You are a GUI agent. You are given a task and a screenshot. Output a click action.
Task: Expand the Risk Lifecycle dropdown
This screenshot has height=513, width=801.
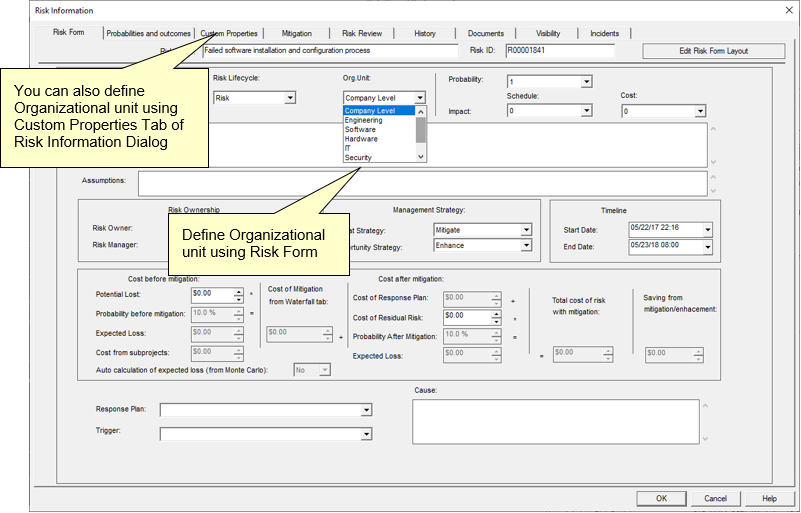pyautogui.click(x=290, y=98)
